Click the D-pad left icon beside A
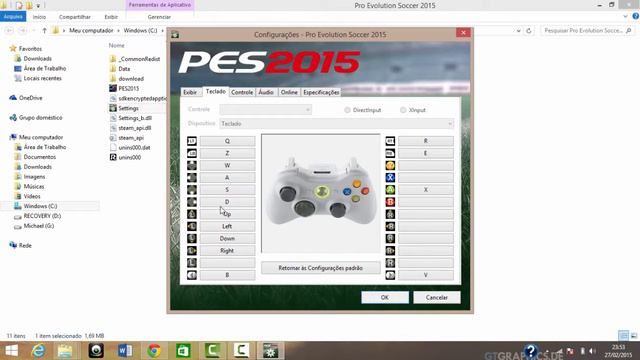 191,178
